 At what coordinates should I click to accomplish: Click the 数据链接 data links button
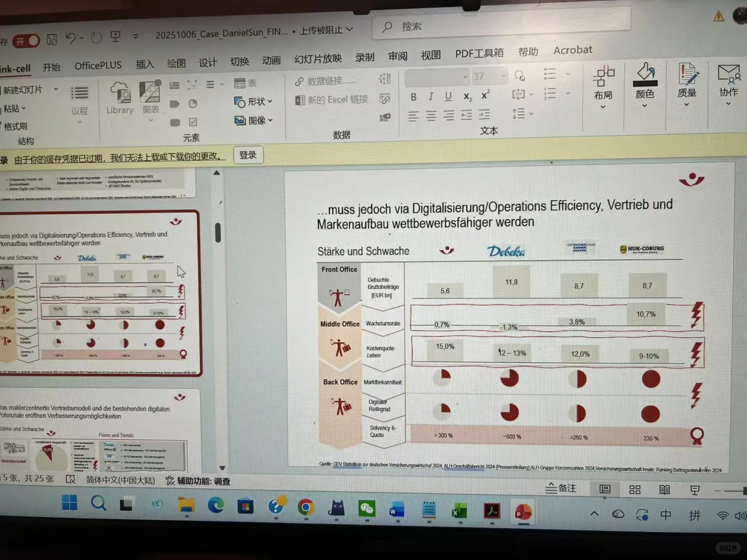click(325, 81)
